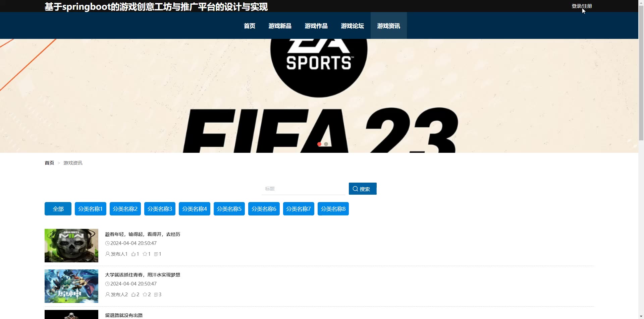Filter by 分类名称1
Viewport: 644px width, 319px height.
point(91,209)
